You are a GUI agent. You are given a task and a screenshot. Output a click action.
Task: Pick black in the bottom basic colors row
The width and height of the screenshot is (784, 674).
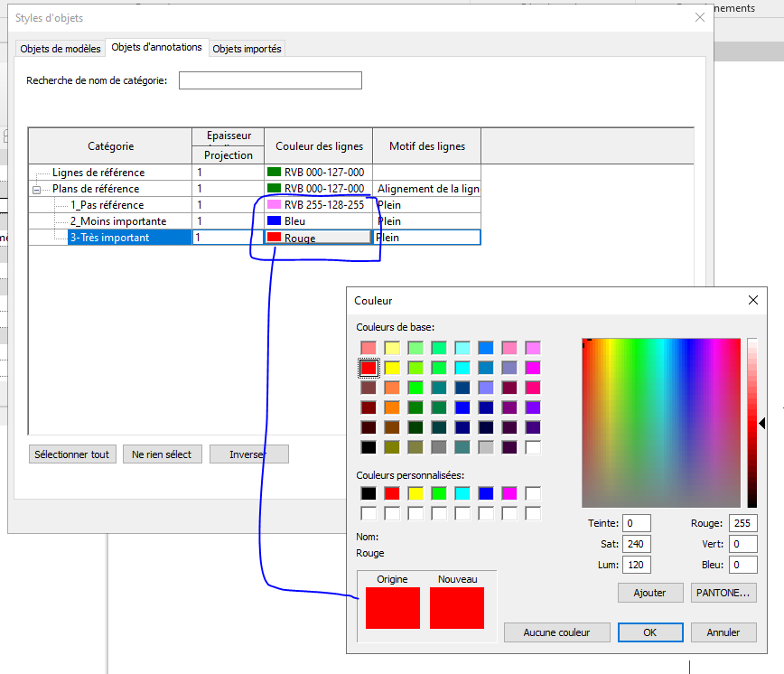pos(369,447)
